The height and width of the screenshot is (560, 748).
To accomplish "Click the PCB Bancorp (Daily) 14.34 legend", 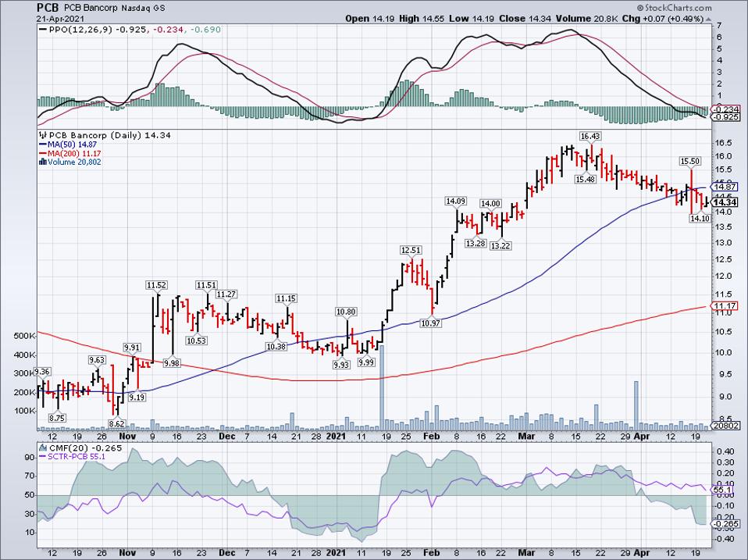I will (x=110, y=135).
